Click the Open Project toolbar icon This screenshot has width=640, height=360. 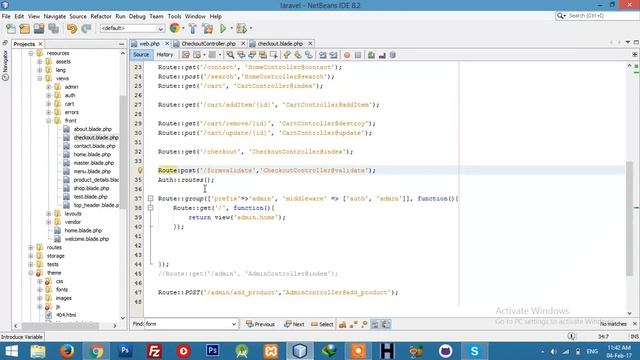(39, 28)
